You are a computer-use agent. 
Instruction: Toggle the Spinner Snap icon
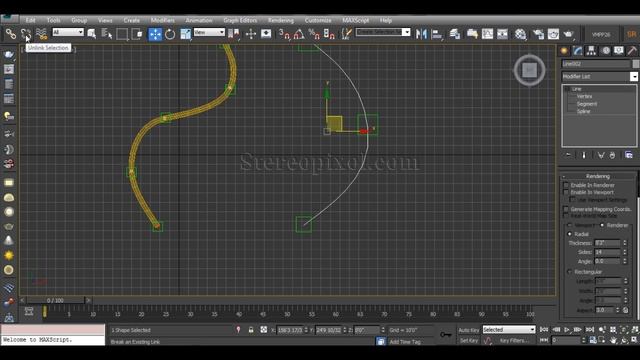(x=329, y=34)
